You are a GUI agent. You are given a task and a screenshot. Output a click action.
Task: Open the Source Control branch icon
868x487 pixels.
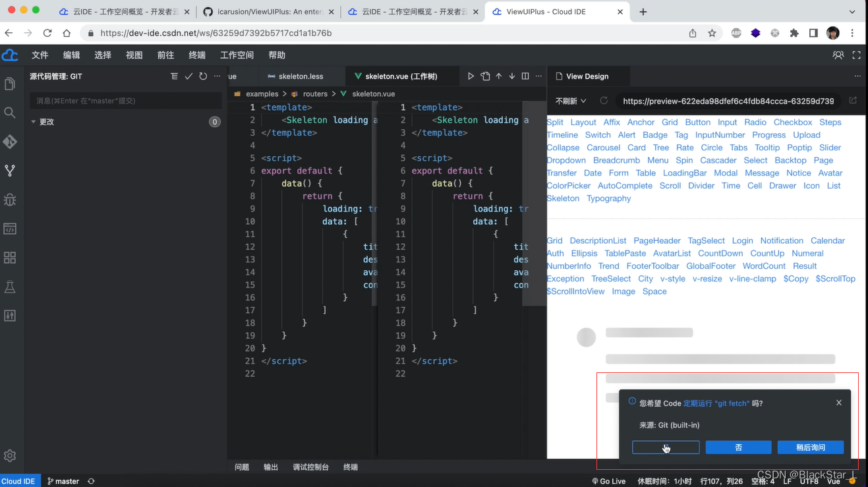(10, 171)
